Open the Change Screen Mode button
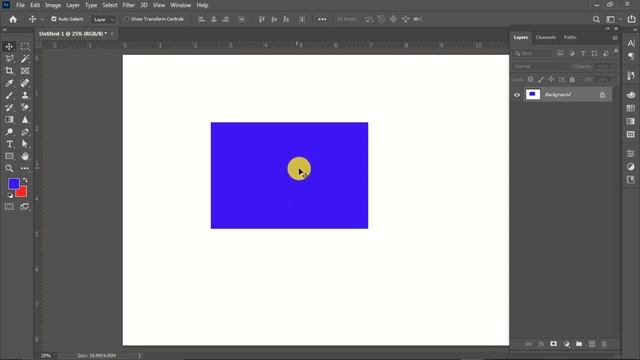 (x=25, y=207)
